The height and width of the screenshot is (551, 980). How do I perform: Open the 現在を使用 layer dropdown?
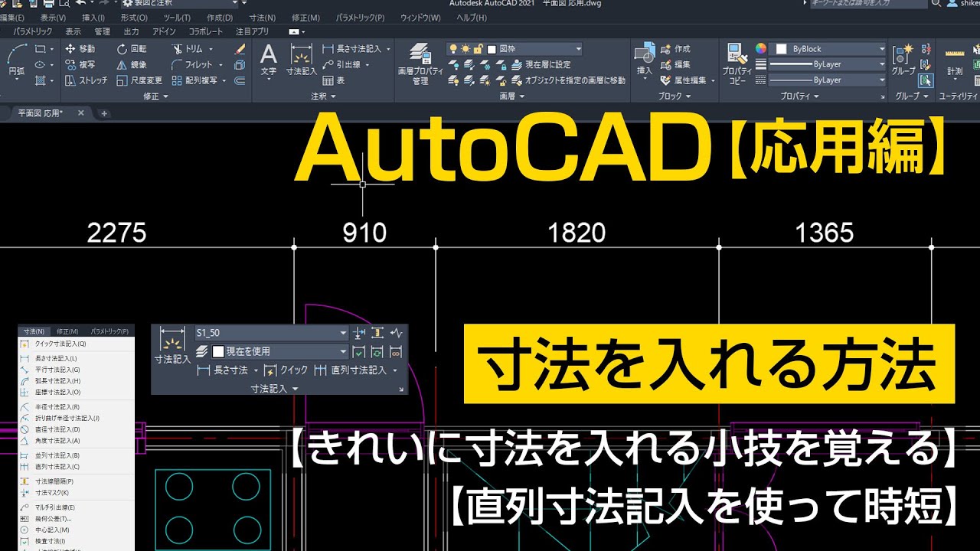[x=279, y=352]
